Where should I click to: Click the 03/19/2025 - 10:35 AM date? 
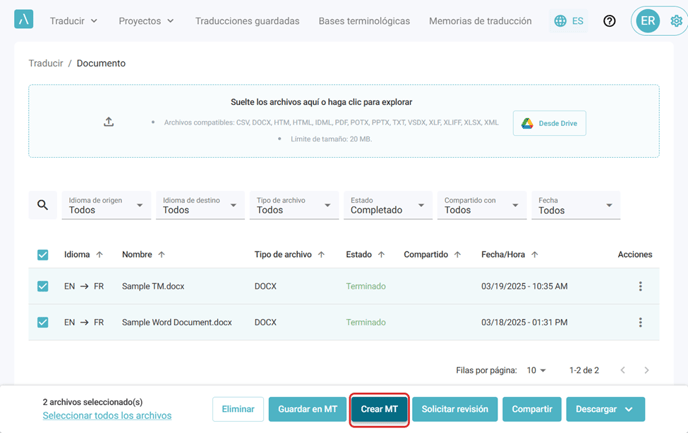pyautogui.click(x=524, y=286)
